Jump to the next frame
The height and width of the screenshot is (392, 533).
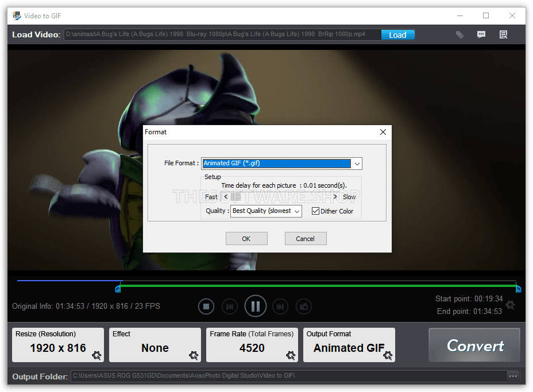pos(280,306)
